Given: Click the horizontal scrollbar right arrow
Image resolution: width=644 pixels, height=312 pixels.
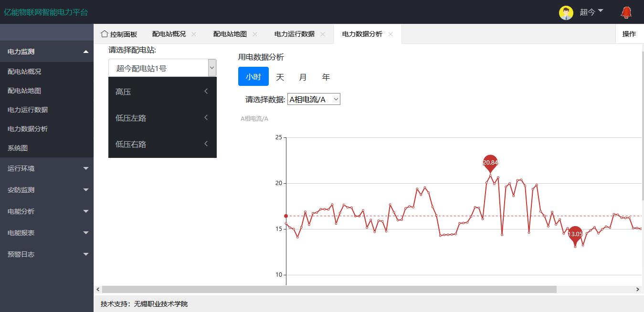Looking at the screenshot, I should pos(637,290).
